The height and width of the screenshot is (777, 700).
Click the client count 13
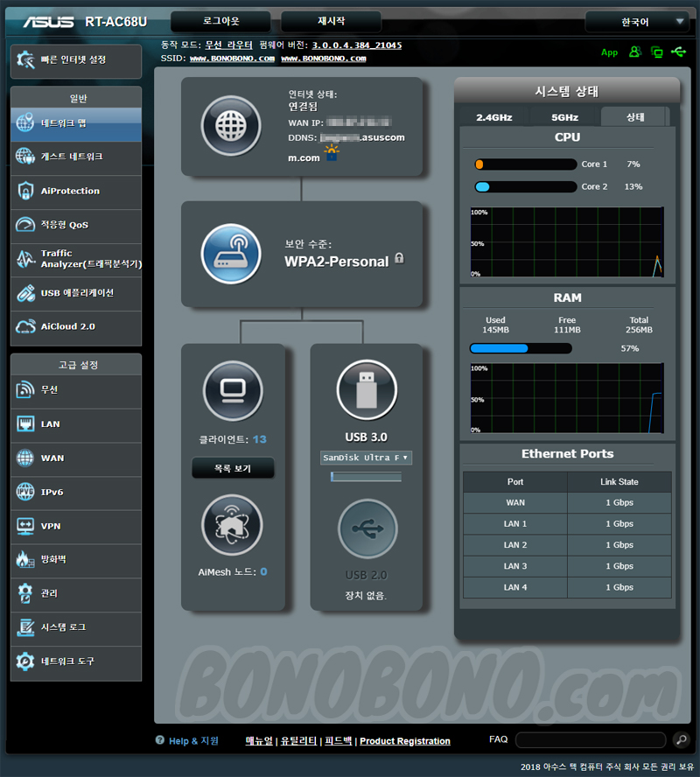tap(259, 439)
